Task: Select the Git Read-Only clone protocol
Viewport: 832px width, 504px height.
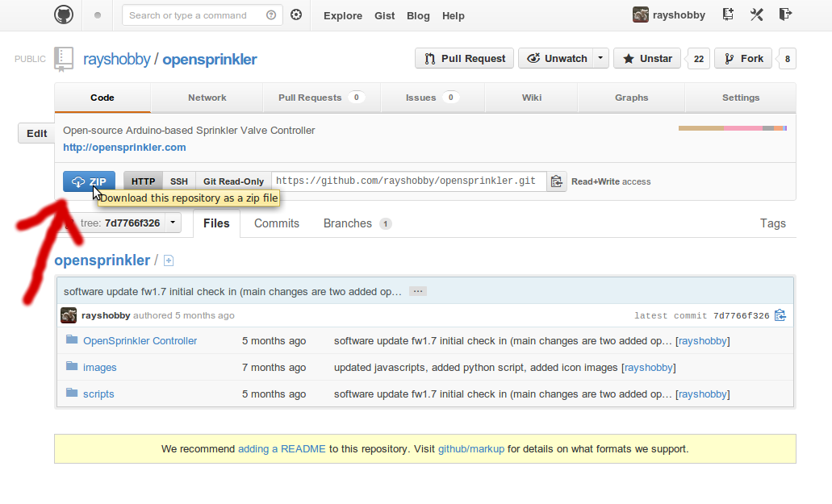Action: pos(233,181)
